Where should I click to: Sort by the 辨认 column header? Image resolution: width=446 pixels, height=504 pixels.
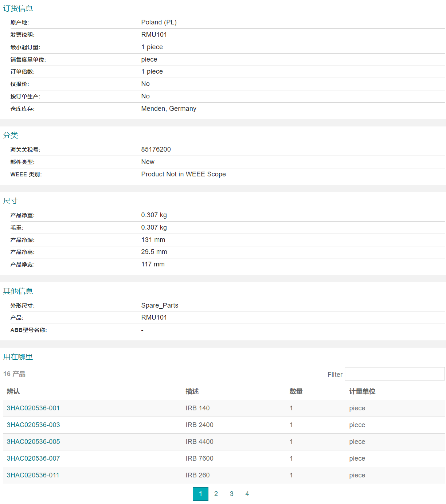pos(13,391)
